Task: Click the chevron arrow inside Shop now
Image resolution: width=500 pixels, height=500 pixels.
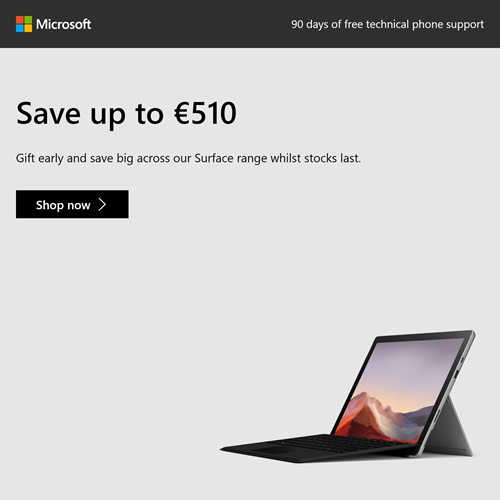Action: (102, 204)
